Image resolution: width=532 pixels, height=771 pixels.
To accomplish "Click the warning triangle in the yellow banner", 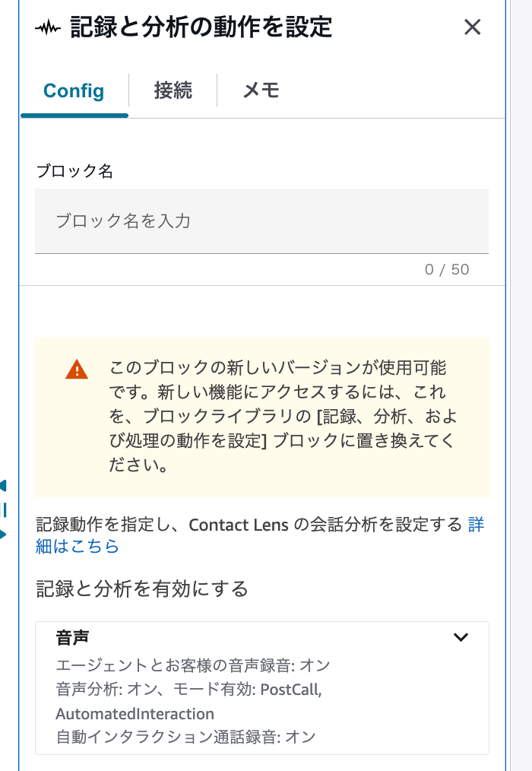I will pos(75,370).
